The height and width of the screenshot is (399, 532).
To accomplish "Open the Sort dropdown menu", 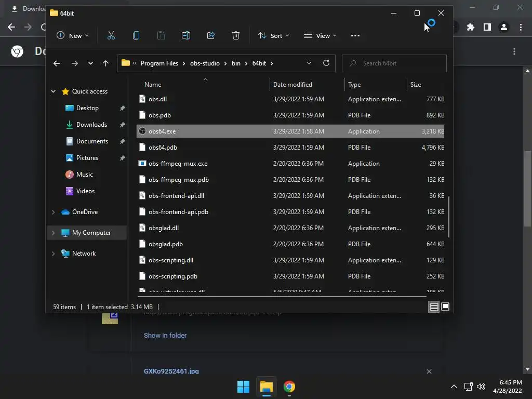I will coord(273,36).
